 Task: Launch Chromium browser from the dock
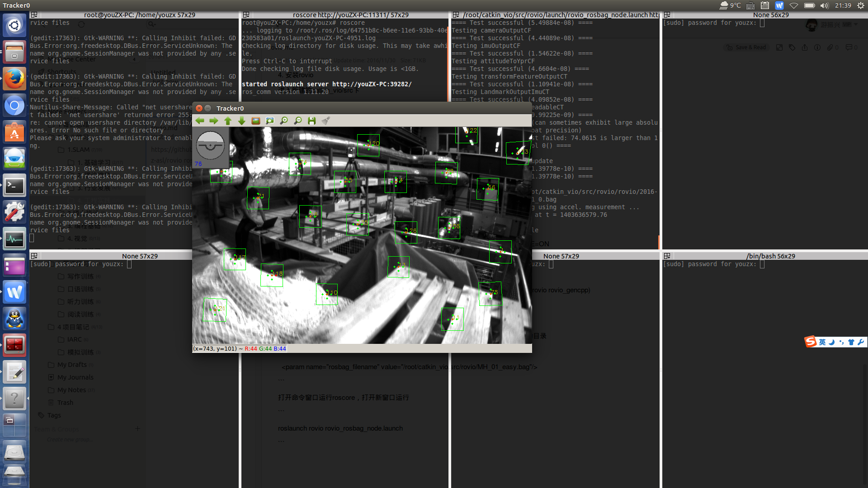coord(14,106)
